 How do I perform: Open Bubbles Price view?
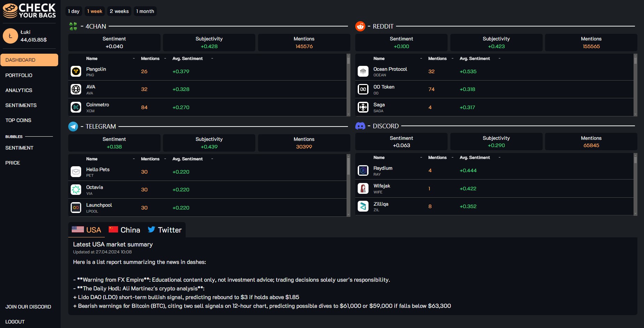[13, 163]
